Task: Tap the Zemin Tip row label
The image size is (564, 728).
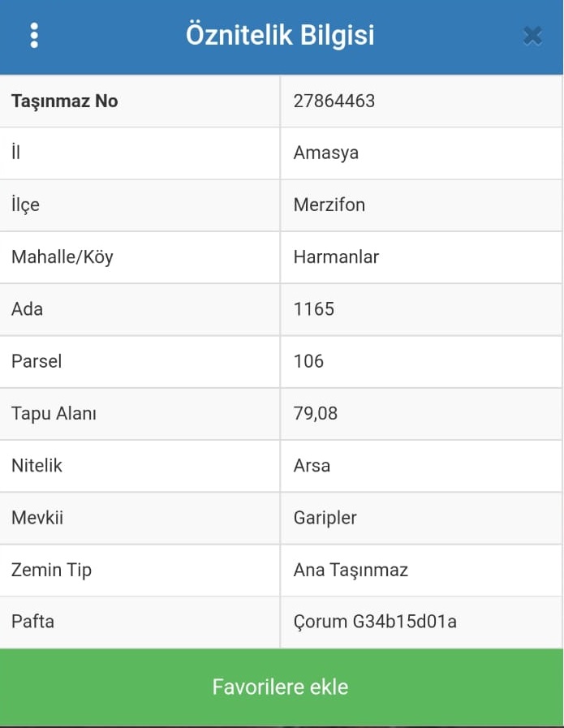Action: click(x=52, y=570)
